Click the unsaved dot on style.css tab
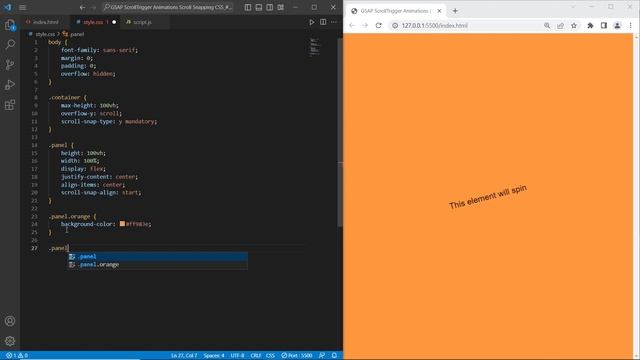640x360 pixels. 114,22
